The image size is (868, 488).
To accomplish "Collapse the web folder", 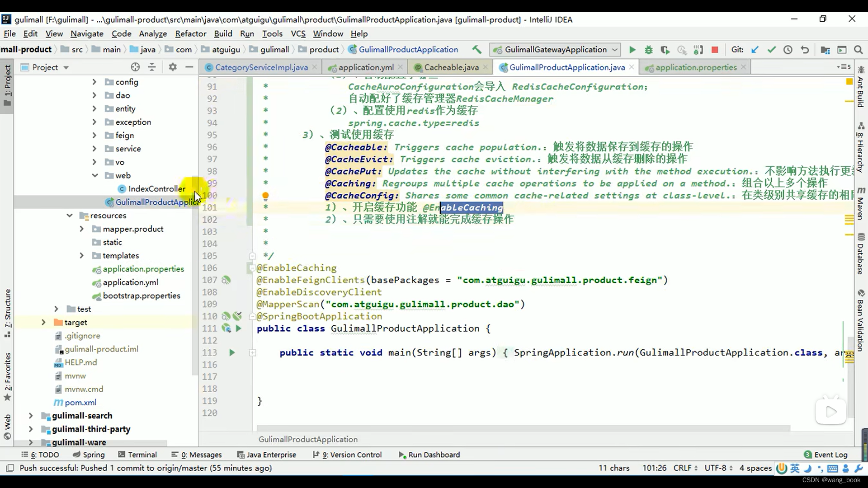I will point(94,175).
